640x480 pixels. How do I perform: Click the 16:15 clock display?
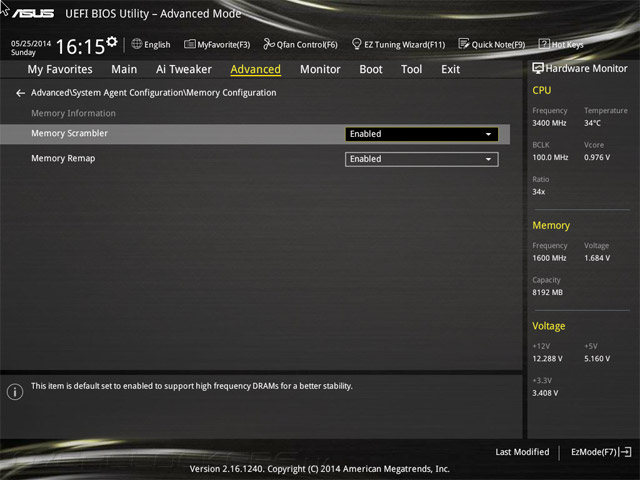[80, 47]
